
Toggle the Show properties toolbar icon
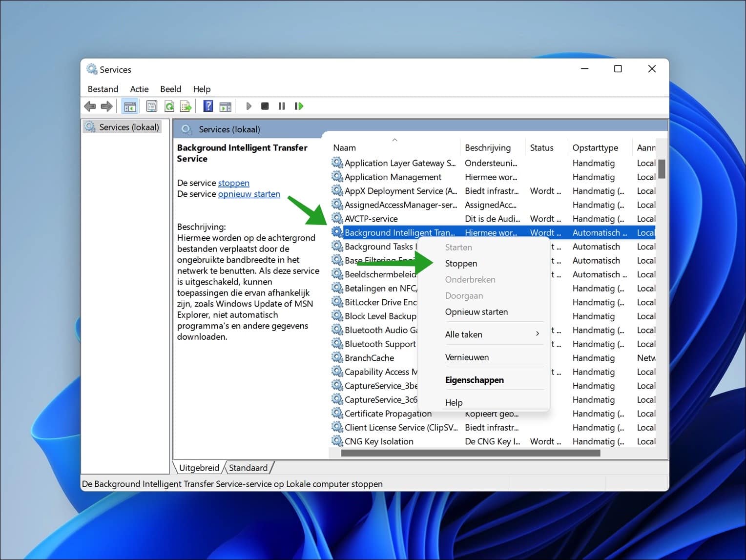click(x=152, y=106)
